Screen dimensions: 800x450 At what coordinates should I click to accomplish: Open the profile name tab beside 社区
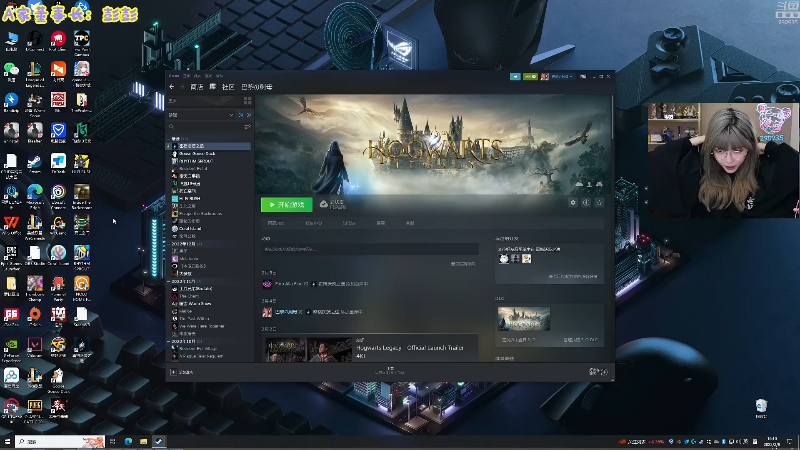pyautogui.click(x=257, y=87)
